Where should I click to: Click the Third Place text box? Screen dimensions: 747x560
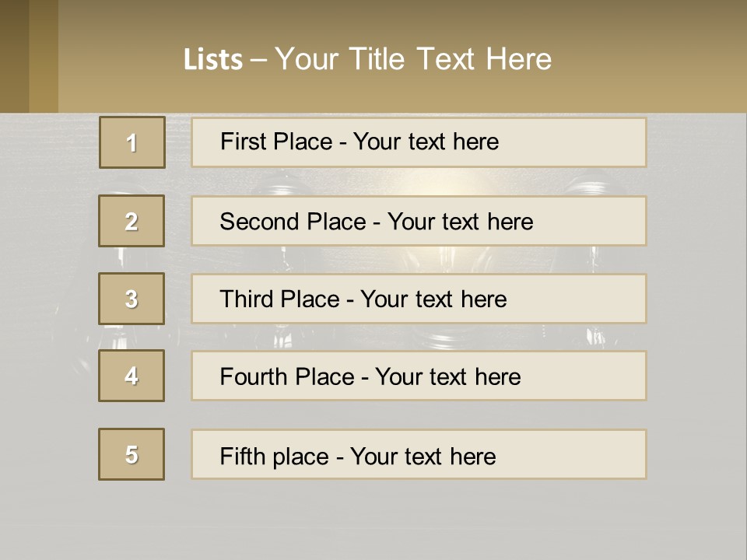(x=419, y=299)
